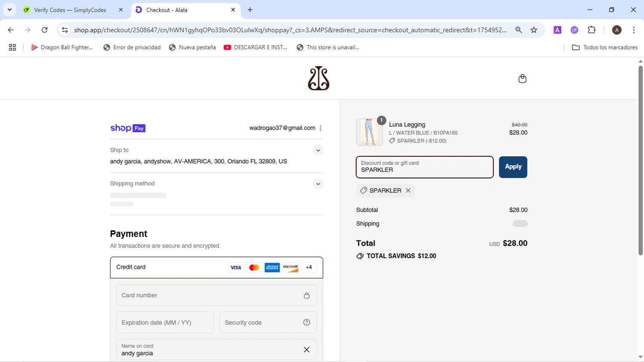Viewport: 644px width, 362px height.
Task: Open This store is unavail bookmark
Action: point(328,48)
